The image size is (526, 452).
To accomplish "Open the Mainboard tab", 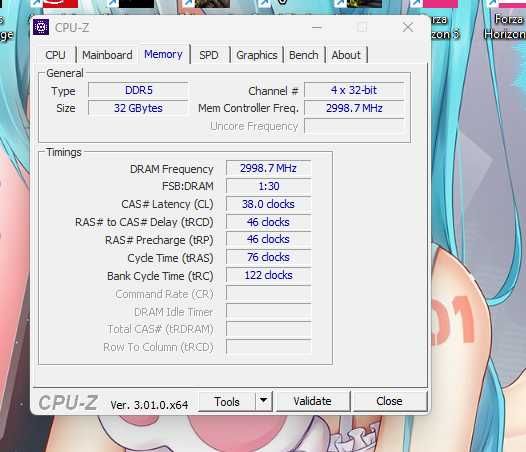I will tap(107, 55).
